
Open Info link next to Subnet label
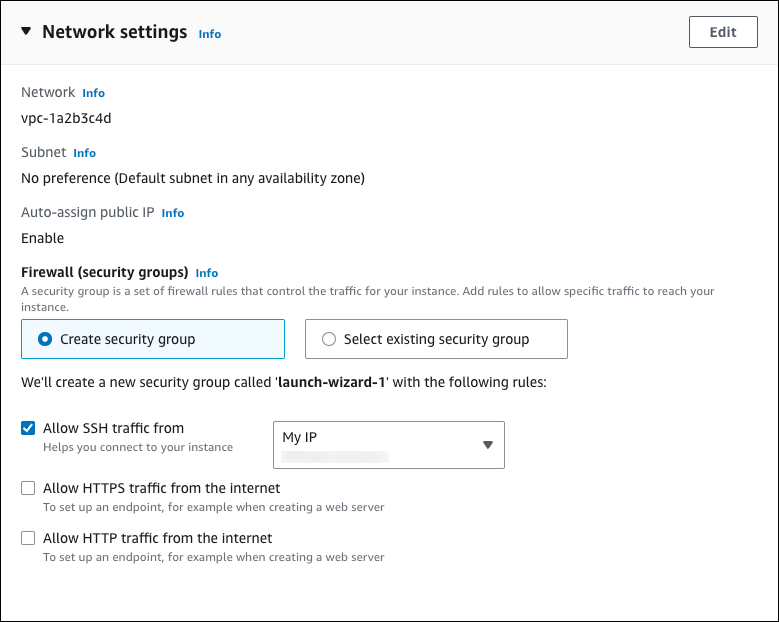[x=84, y=153]
